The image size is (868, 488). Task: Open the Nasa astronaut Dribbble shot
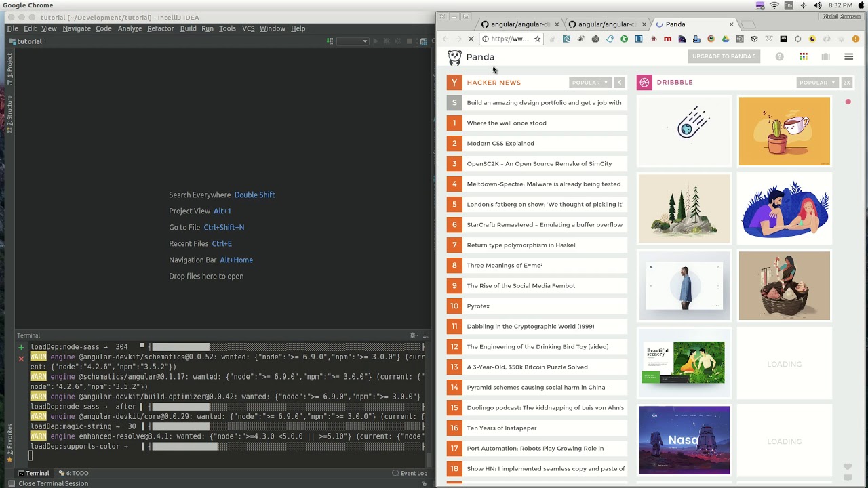click(x=684, y=441)
